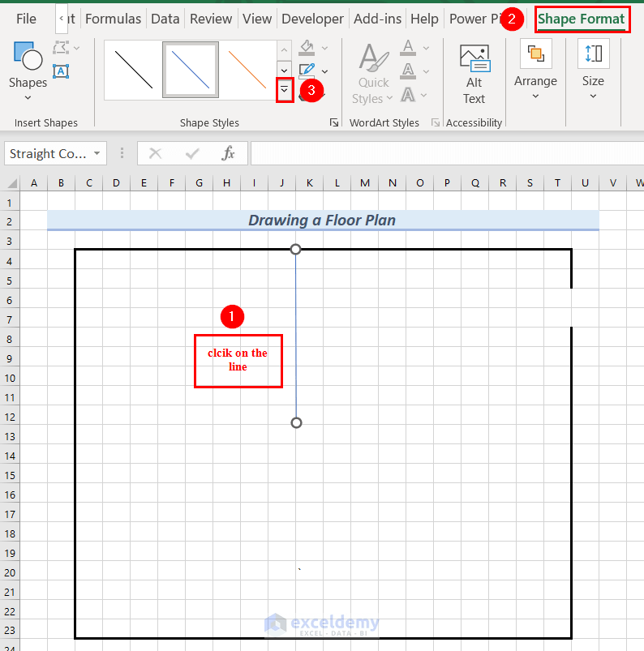The image size is (644, 651).
Task: Select column U header
Action: [x=585, y=182]
